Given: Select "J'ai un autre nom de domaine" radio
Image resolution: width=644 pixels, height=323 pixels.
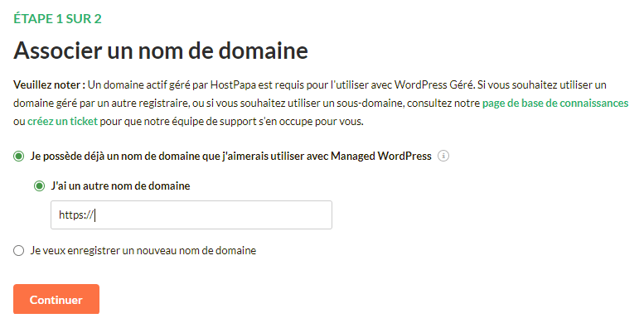Looking at the screenshot, I should (x=39, y=186).
